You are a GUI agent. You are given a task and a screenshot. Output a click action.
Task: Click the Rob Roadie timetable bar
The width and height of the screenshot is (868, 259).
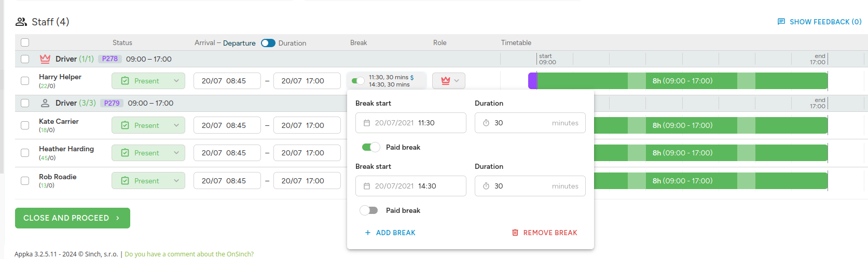pyautogui.click(x=711, y=181)
